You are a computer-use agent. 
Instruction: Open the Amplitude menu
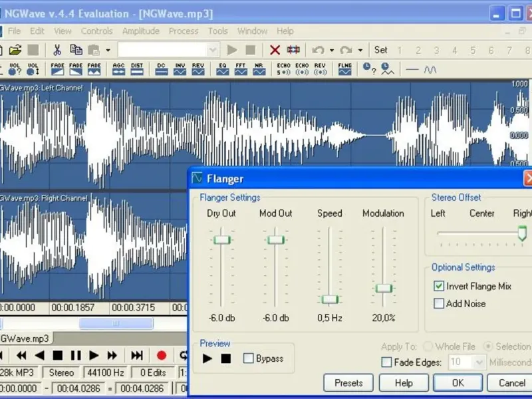pyautogui.click(x=140, y=31)
